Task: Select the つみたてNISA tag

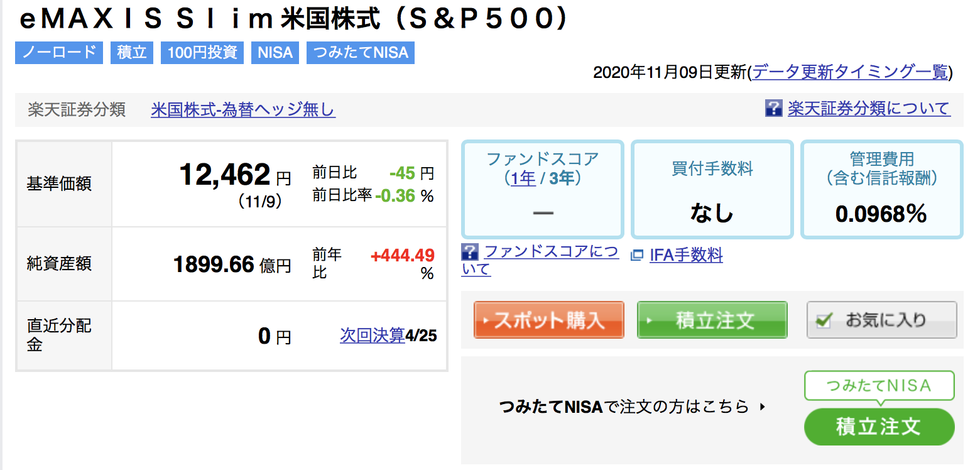Action: coord(361,52)
